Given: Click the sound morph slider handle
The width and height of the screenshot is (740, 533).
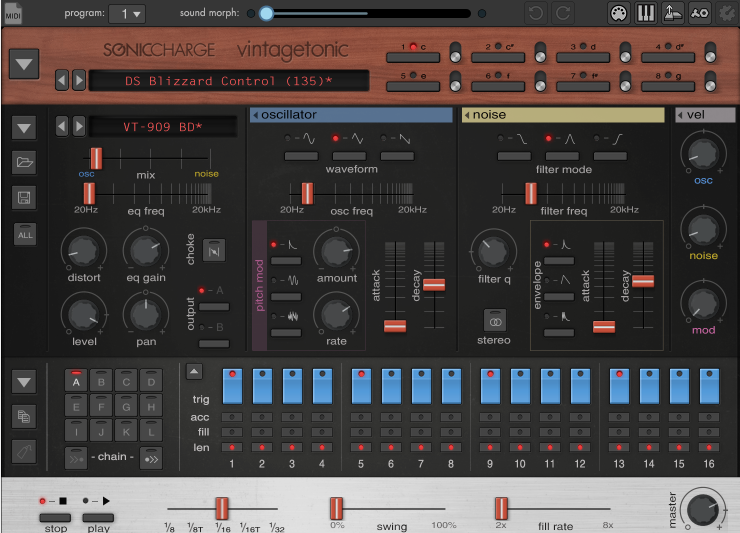Looking at the screenshot, I should [x=266, y=13].
